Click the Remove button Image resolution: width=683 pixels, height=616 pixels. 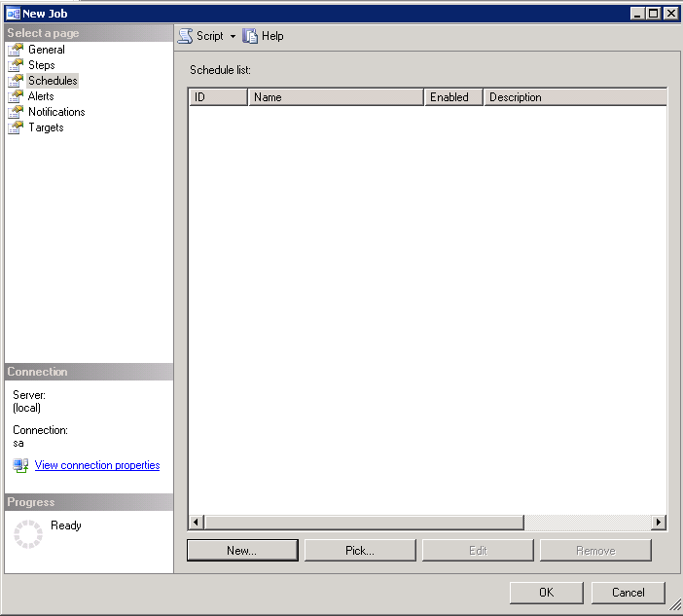(x=595, y=551)
